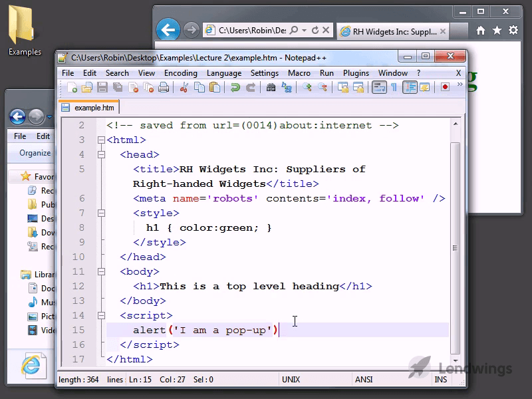This screenshot has width=532, height=399.
Task: Zoom in using the magnifier plus icon
Action: pos(307,88)
